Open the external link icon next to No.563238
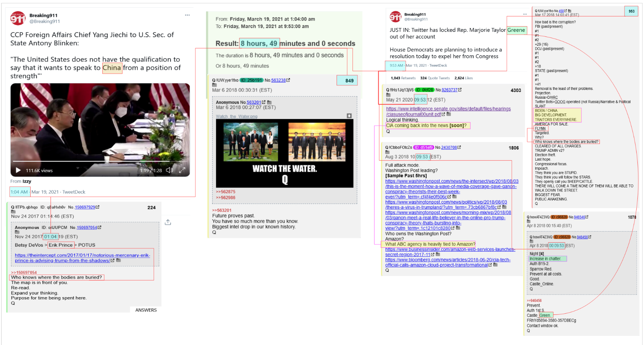This screenshot has width=644, height=345. tap(288, 80)
